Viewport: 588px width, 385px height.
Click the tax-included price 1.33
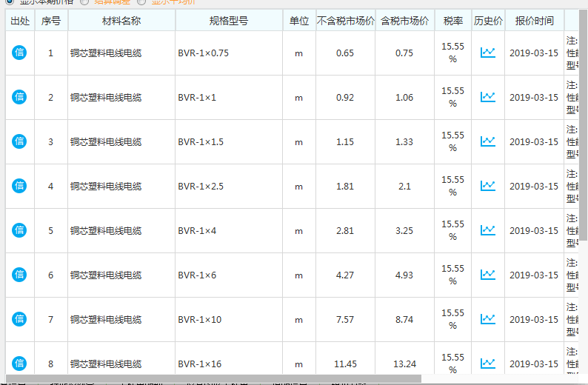[404, 141]
